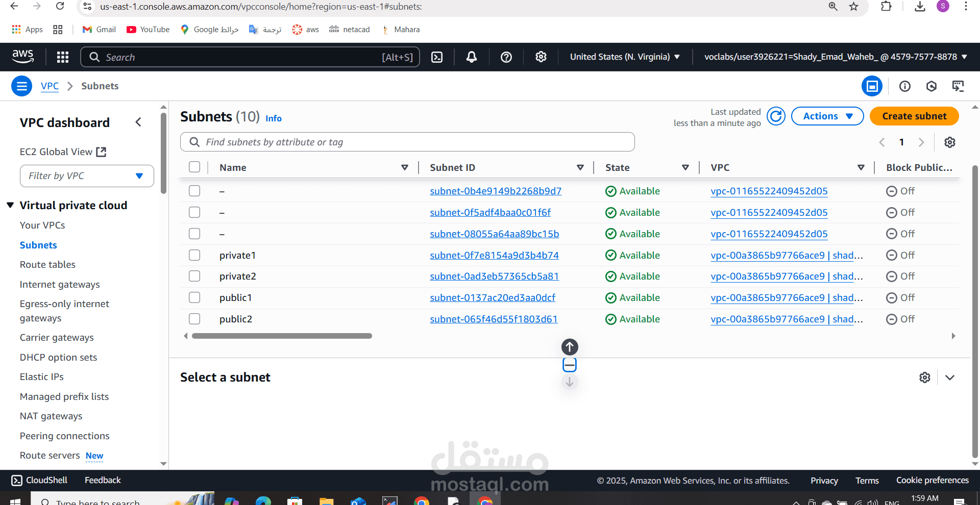Toggle the hamburger navigation menu

21,86
